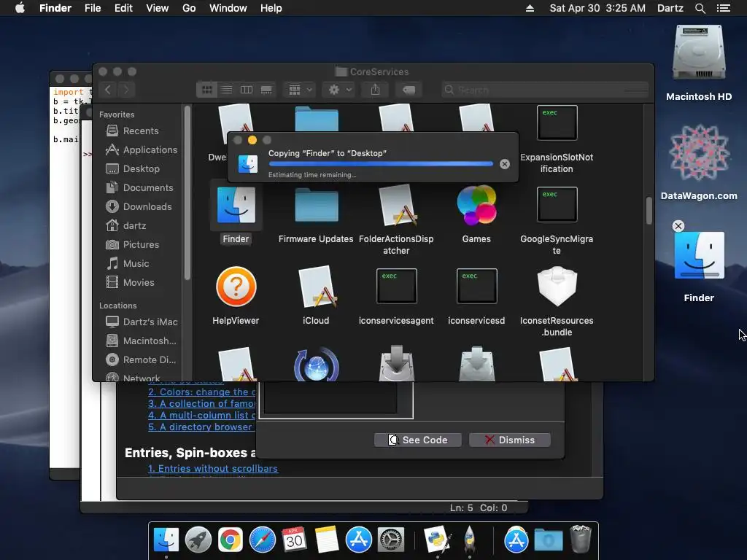Image resolution: width=747 pixels, height=560 pixels.
Task: Click the sidebar scrollbar
Action: click(x=187, y=192)
